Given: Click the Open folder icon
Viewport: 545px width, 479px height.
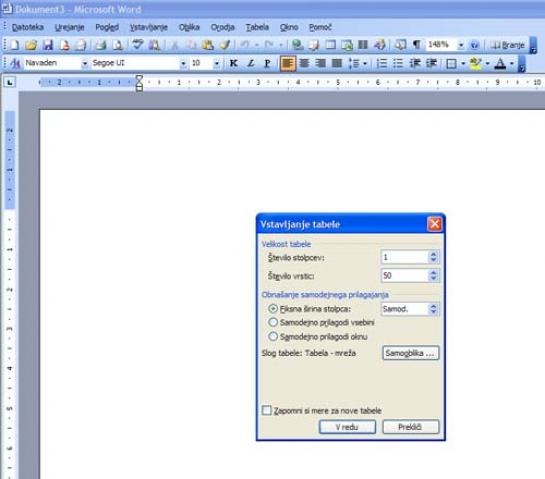Looking at the screenshot, I should [31, 45].
